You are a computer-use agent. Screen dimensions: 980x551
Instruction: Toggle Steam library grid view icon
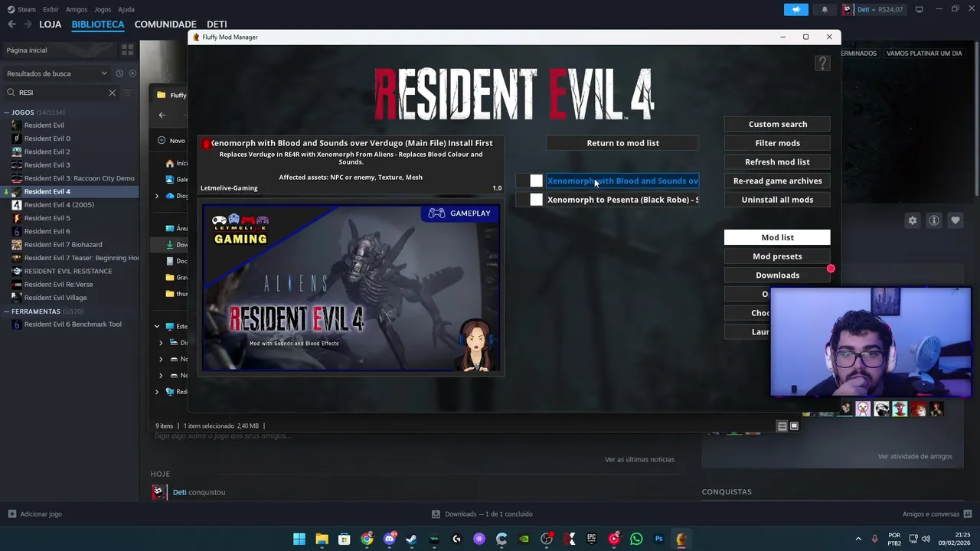click(x=127, y=50)
